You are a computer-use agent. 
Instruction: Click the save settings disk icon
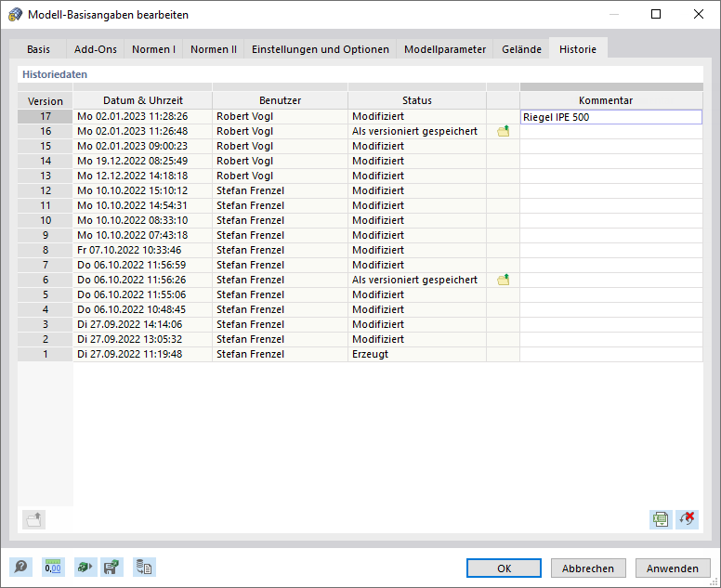click(x=111, y=568)
